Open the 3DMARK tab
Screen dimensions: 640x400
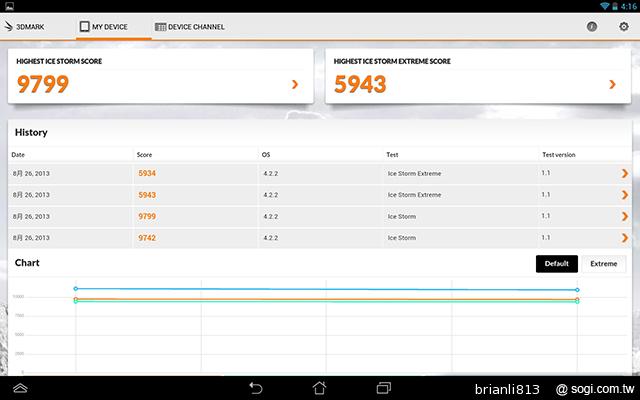(x=24, y=27)
